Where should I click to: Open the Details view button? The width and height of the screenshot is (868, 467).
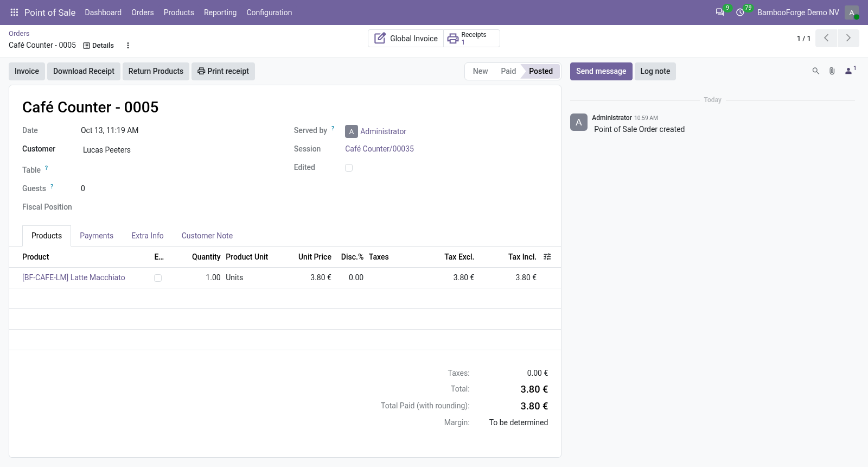(x=99, y=46)
